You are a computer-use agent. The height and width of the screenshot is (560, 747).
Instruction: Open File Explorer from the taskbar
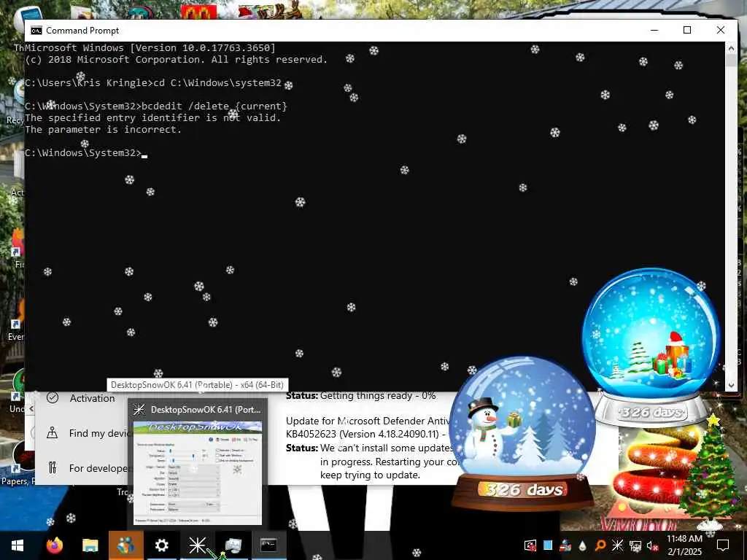[x=90, y=545]
